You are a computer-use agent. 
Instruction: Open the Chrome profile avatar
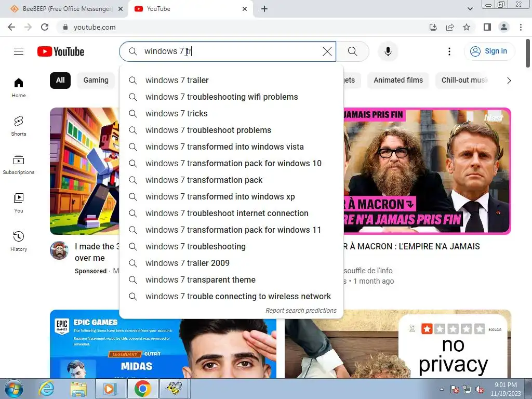[504, 27]
